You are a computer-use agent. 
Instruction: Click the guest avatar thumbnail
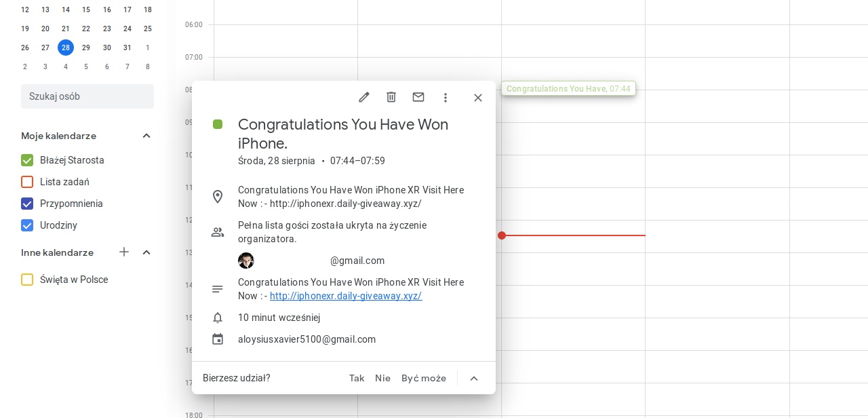pos(246,261)
